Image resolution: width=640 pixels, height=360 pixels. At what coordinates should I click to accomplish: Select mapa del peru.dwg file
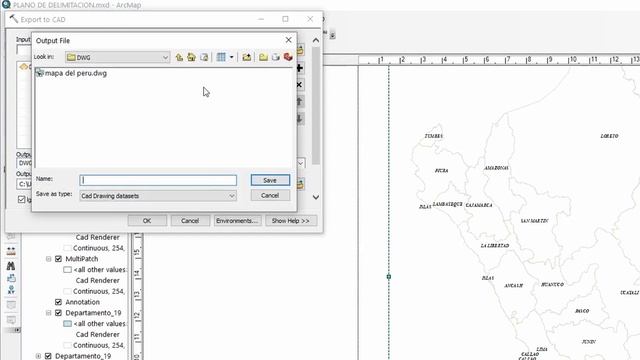(71, 73)
